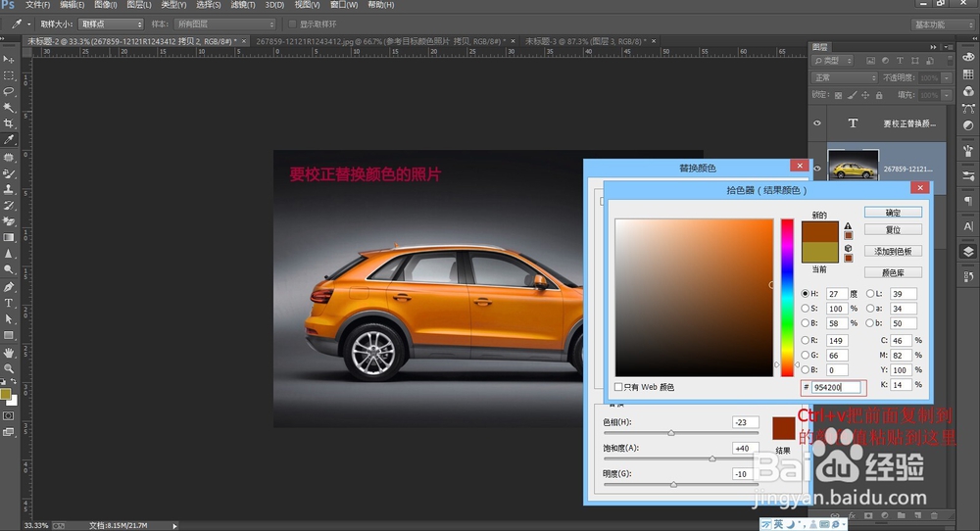Select the Pen tool
Viewport: 980px width, 531px height.
9,287
